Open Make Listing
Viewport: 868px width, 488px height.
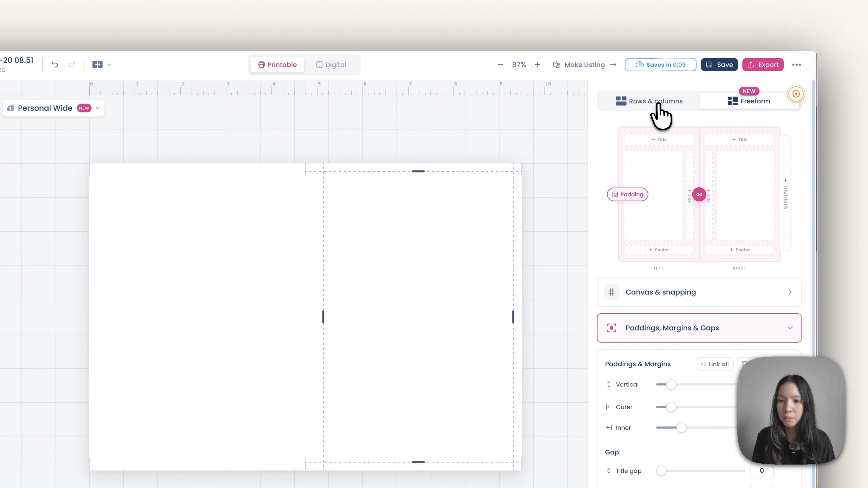(x=585, y=65)
